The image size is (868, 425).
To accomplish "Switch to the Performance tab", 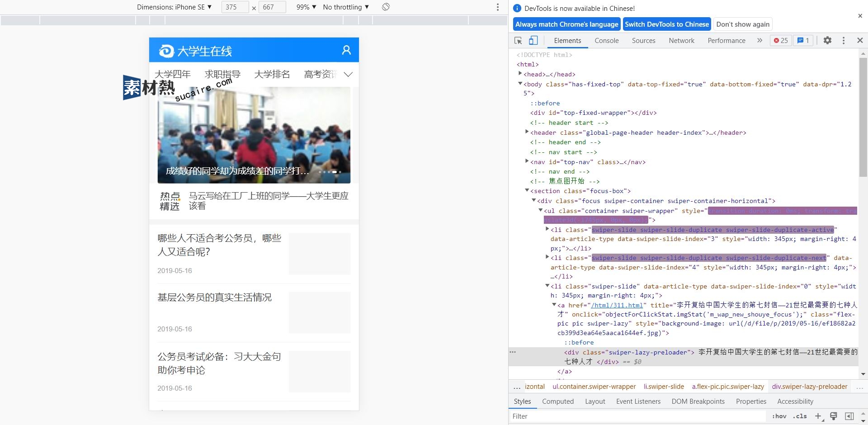I will pyautogui.click(x=726, y=41).
